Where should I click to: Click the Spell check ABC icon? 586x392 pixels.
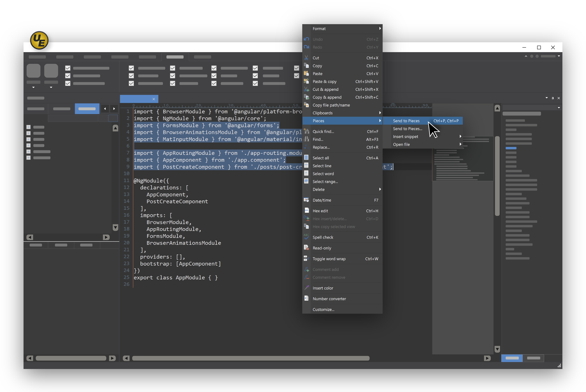point(306,237)
